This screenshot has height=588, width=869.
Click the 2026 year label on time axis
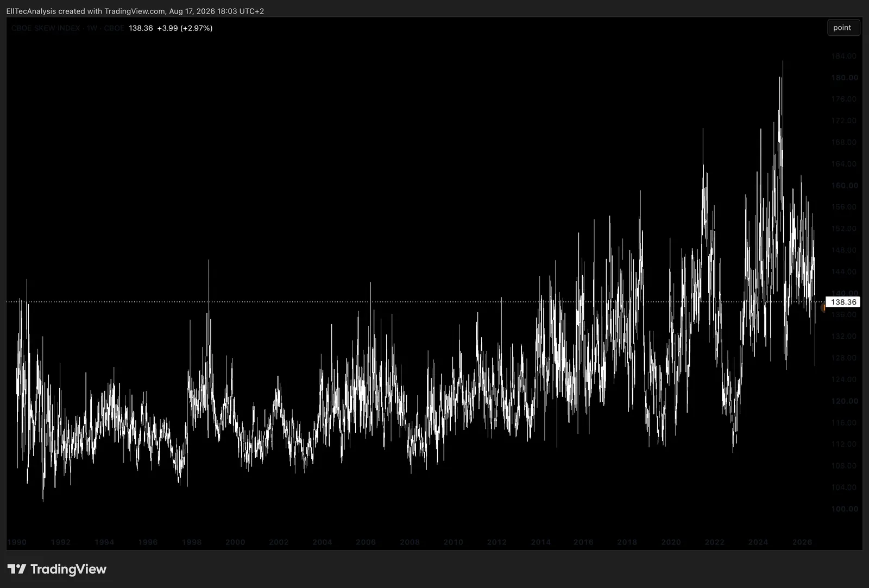point(802,542)
